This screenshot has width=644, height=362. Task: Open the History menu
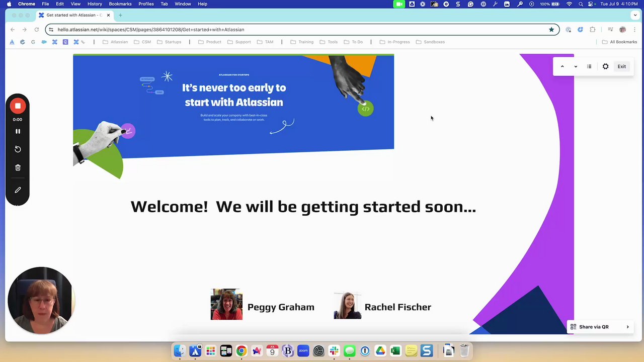(x=95, y=4)
